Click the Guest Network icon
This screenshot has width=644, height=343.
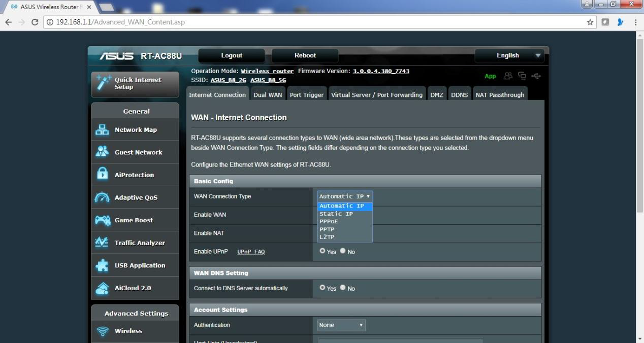click(x=102, y=152)
